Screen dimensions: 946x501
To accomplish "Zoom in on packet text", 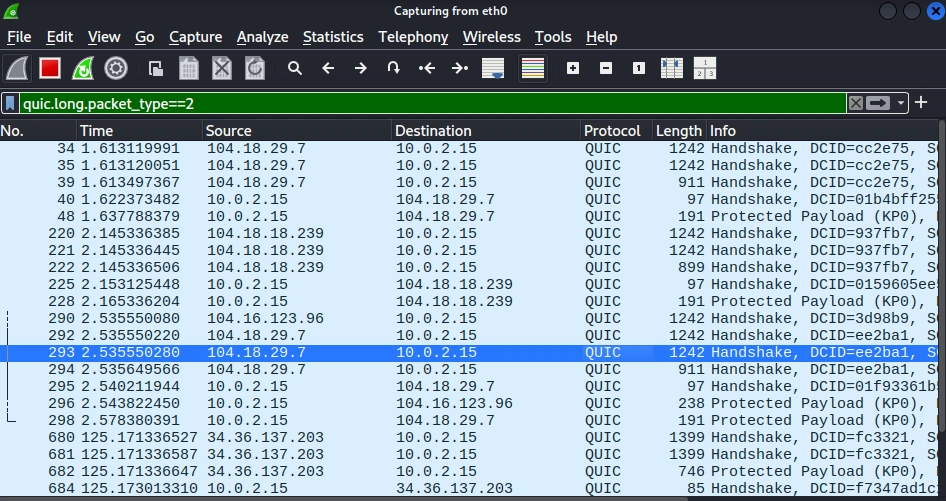I will click(x=573, y=68).
